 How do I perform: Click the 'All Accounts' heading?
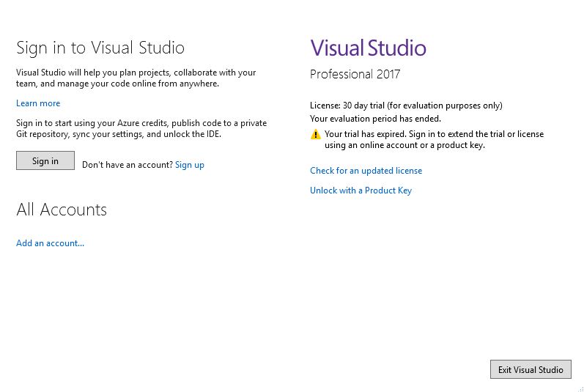coord(62,210)
